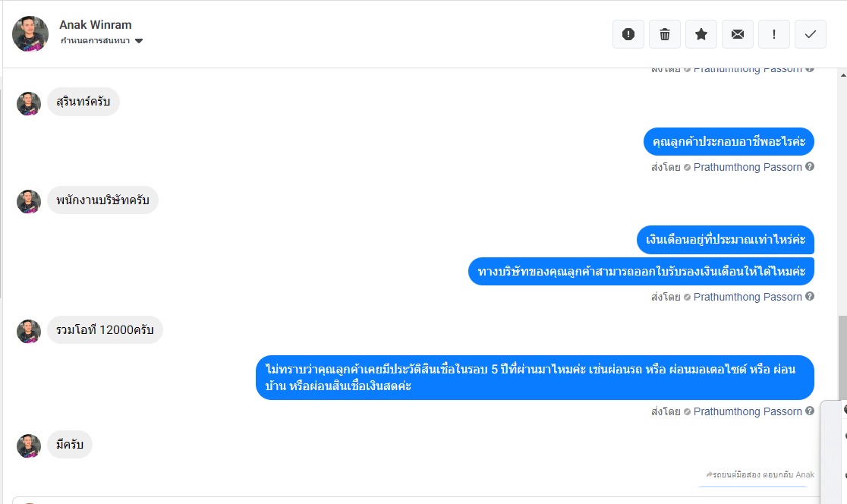Viewport: 847px width, 504px height.
Task: Click Anak Winram's profile photo in header
Action: 30,34
